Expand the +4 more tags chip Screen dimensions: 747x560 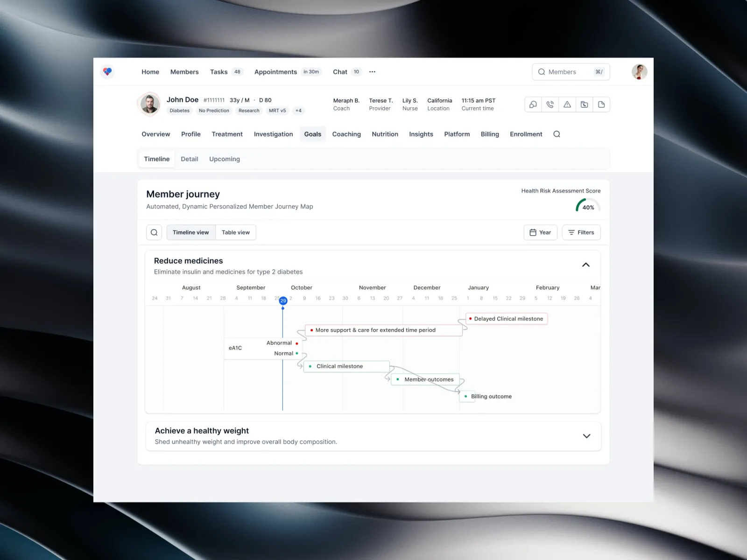click(x=298, y=111)
